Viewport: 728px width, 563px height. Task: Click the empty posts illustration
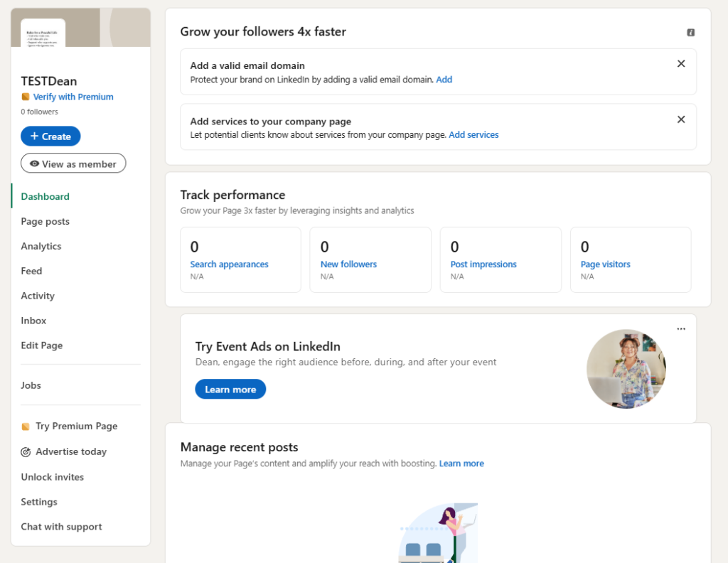pos(438,533)
